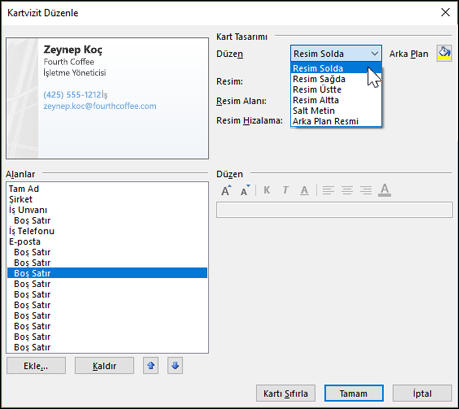Image resolution: width=459 pixels, height=409 pixels.
Task: Align text right
Action: (366, 190)
